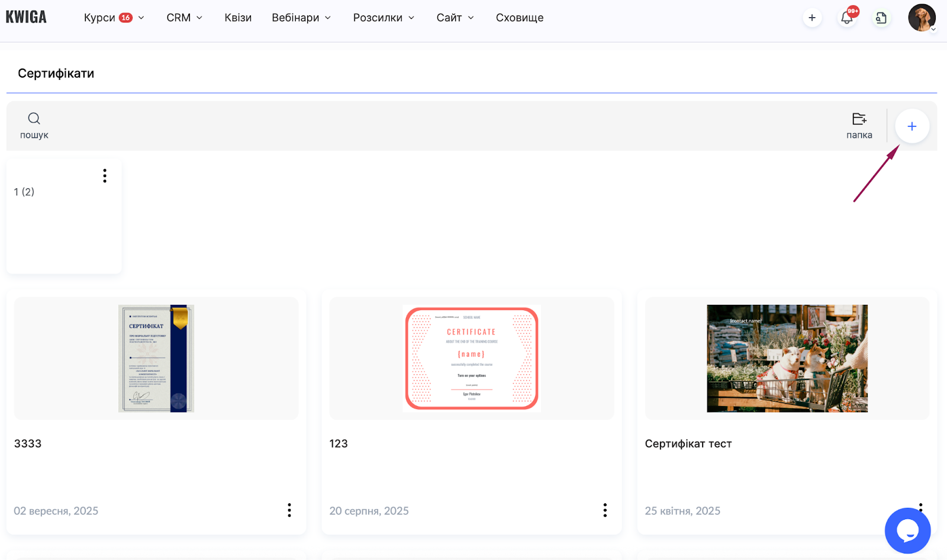The width and height of the screenshot is (947, 560).
Task: Open options menu for folder 1 (2)
Action: point(105,176)
